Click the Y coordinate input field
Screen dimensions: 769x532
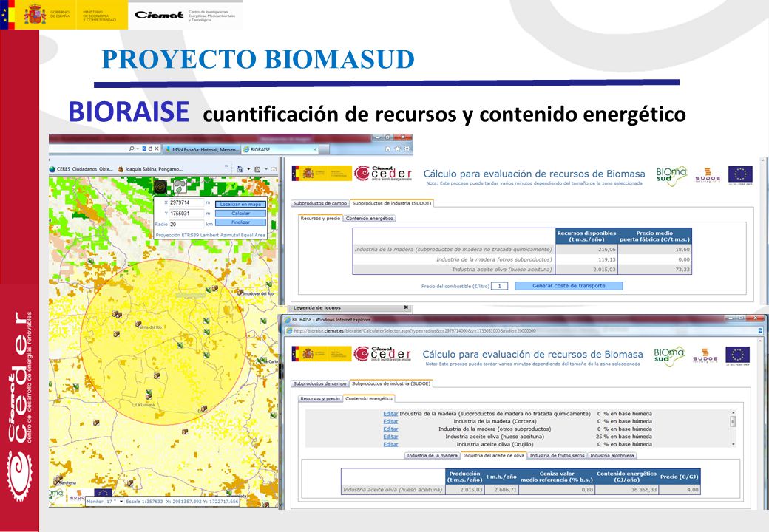point(186,213)
